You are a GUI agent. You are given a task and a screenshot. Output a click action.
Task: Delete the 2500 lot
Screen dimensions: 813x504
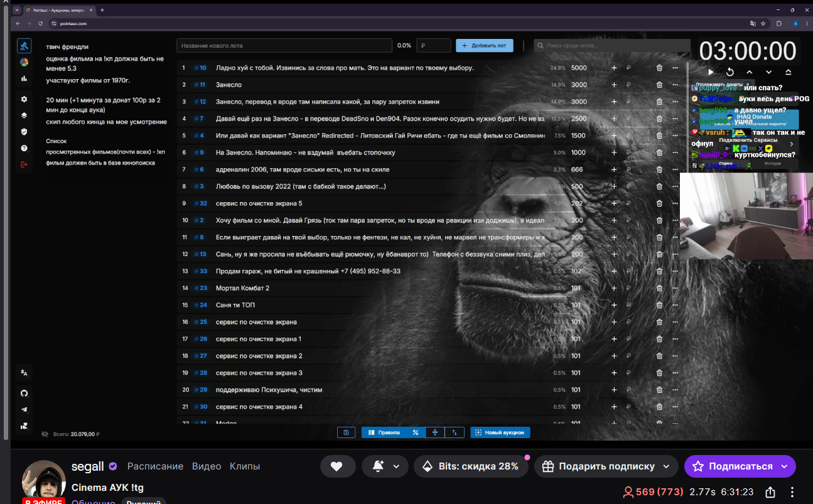coord(659,119)
